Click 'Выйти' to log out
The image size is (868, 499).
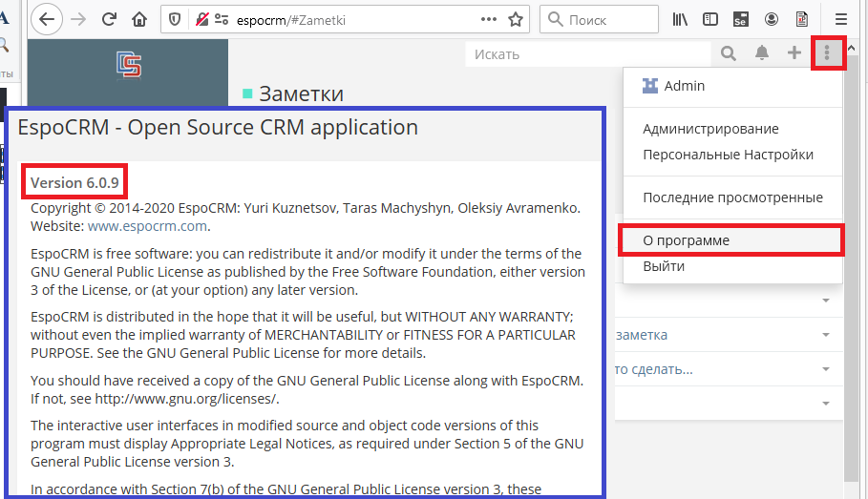pos(664,266)
